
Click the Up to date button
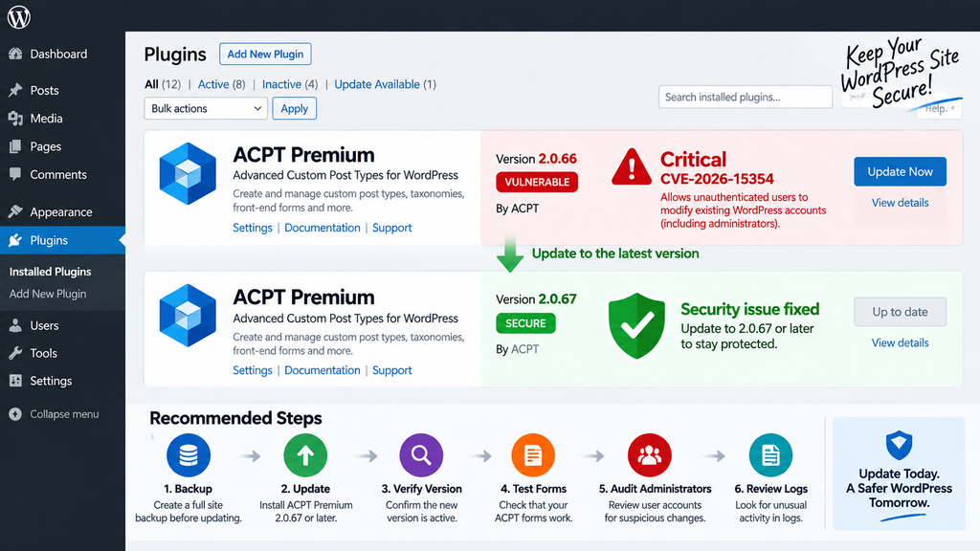click(900, 312)
